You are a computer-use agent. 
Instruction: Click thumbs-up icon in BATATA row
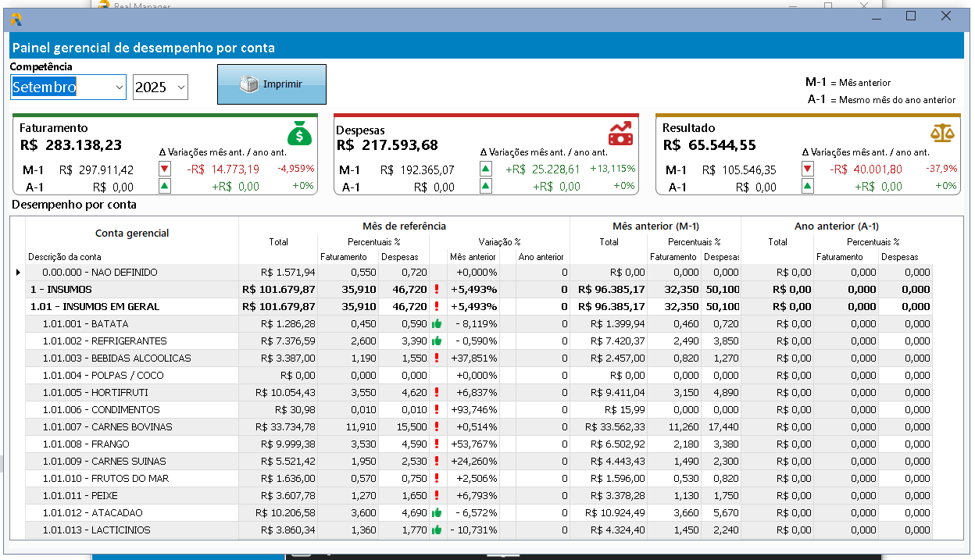click(437, 323)
